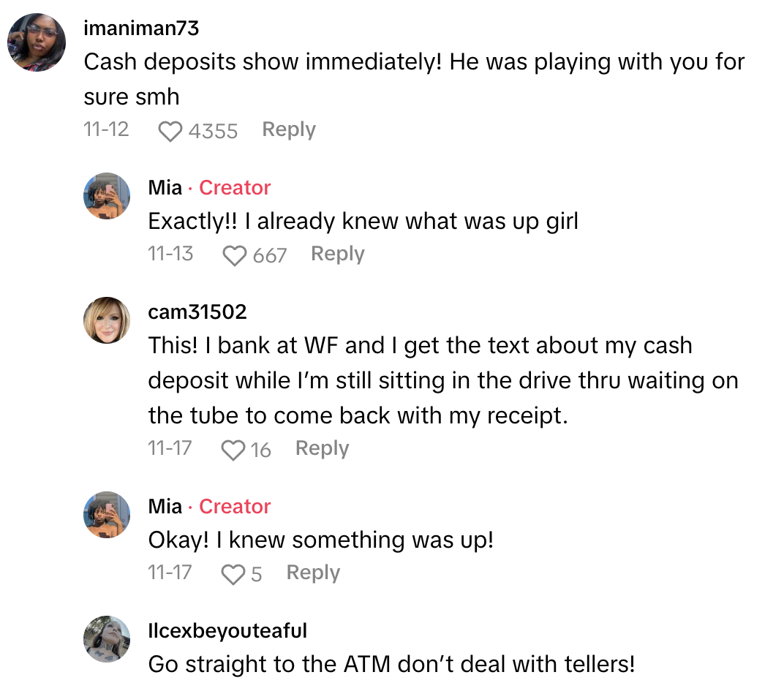784x683 pixels.
Task: Click cam31502's username
Action: tap(197, 312)
